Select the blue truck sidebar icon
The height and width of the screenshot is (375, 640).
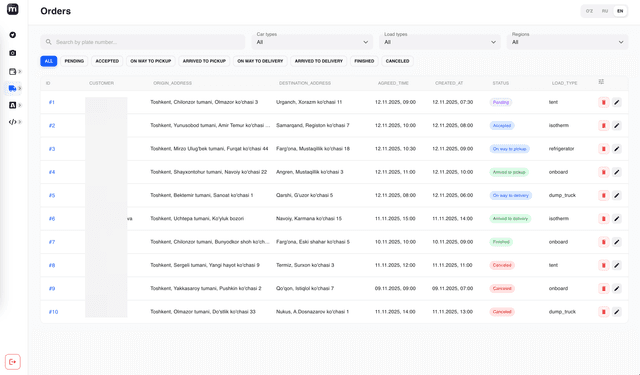click(x=12, y=88)
